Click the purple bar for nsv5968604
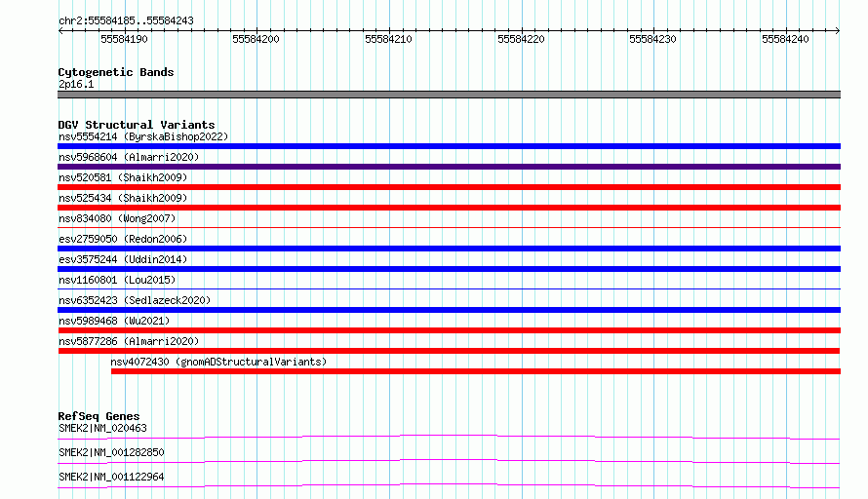Viewport: 868px width, 499px height. pyautogui.click(x=449, y=167)
